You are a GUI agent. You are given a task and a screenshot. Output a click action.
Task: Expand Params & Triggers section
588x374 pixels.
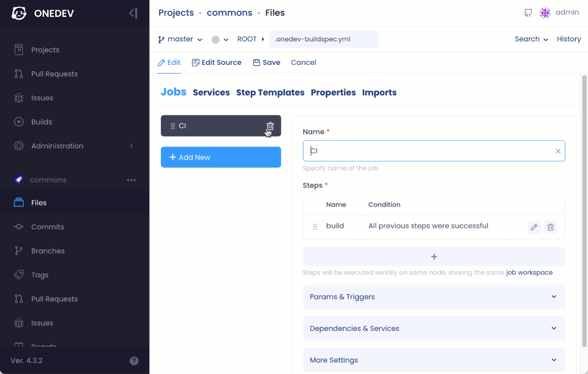[x=434, y=297]
